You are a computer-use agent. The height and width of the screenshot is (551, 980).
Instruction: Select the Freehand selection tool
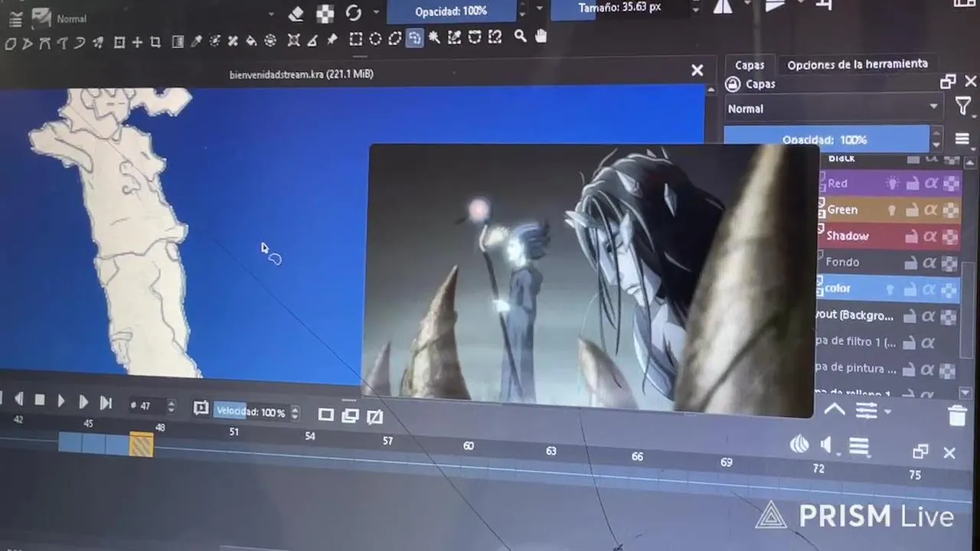414,38
